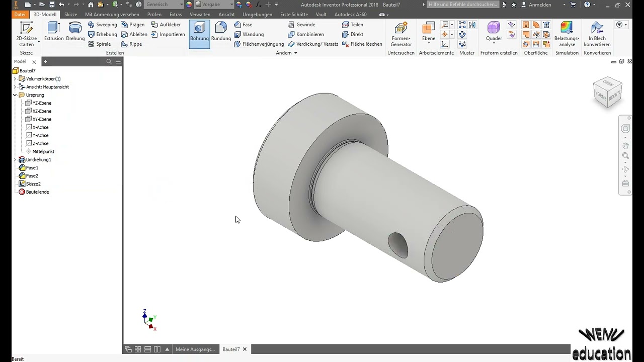Open Meine Ausgangs... home tab
This screenshot has width=644, height=362.
coord(195,349)
